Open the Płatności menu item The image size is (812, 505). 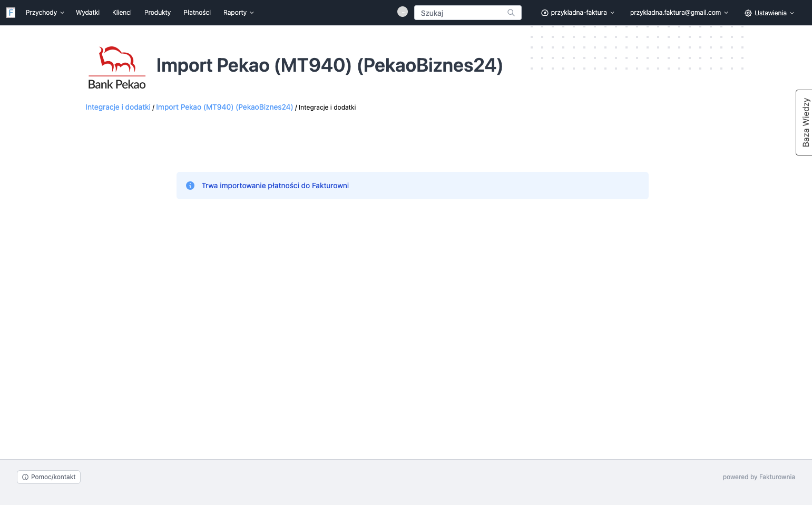(x=197, y=13)
